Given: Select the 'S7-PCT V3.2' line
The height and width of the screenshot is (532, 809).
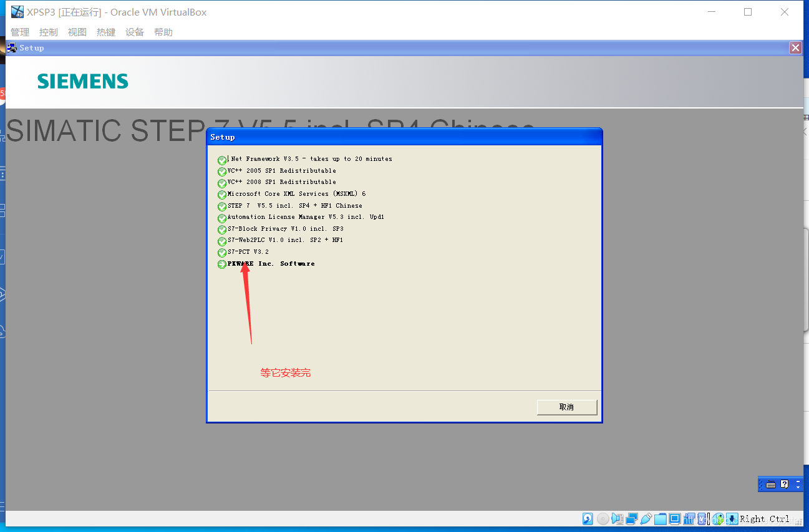Looking at the screenshot, I should [x=248, y=252].
